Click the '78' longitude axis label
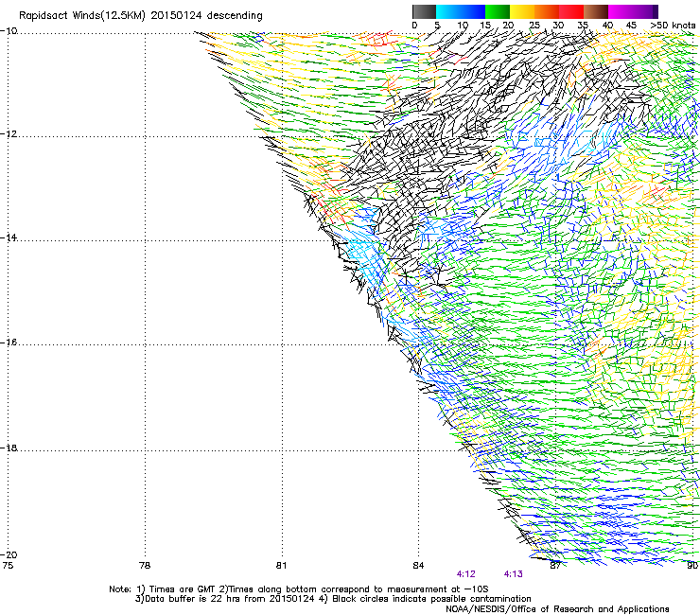This screenshot has width=700, height=615. tap(145, 566)
